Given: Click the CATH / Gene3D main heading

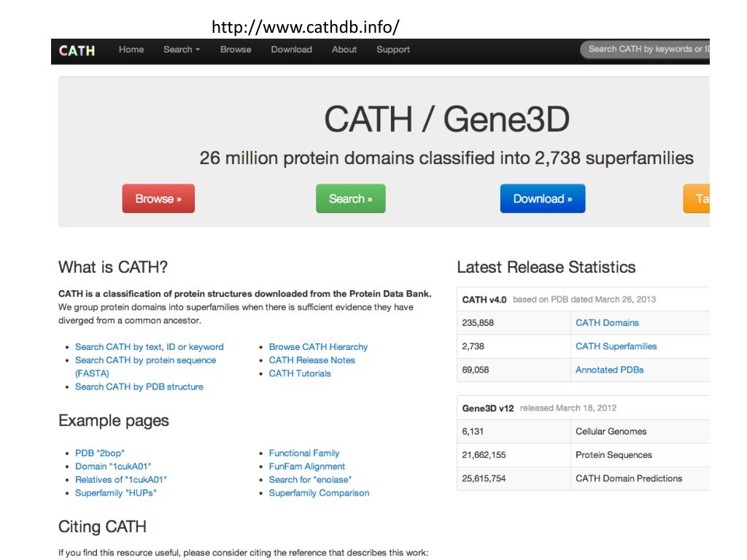Looking at the screenshot, I should [447, 119].
